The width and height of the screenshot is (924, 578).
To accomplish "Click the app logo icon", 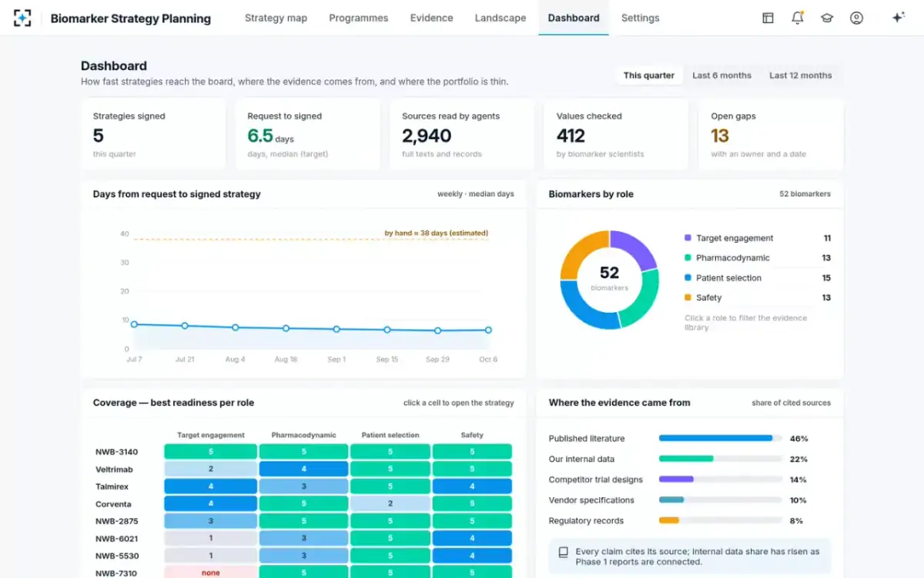I will coord(22,18).
